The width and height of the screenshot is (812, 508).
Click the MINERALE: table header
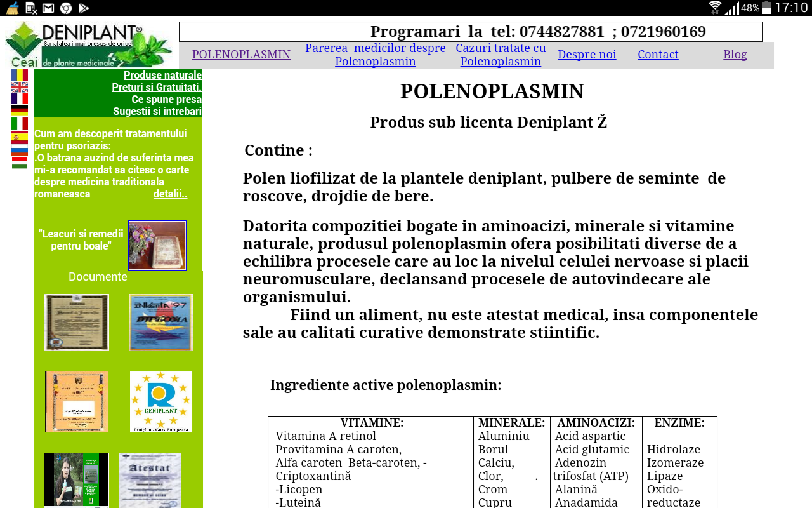tap(511, 423)
